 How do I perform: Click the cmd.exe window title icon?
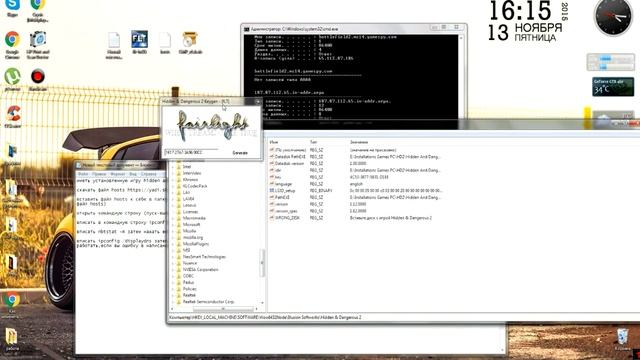[x=247, y=29]
